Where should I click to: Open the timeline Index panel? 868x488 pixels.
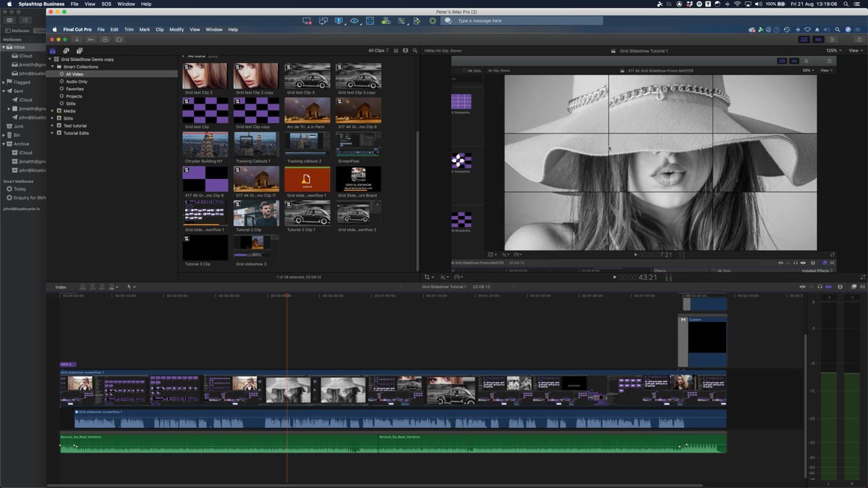pos(61,287)
